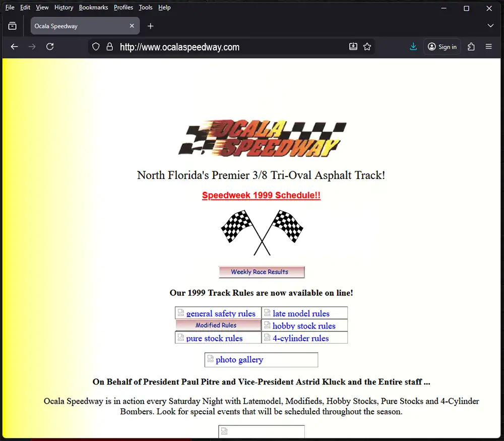Click the padlock site security icon
Screen dimensions: 504x441
109,47
